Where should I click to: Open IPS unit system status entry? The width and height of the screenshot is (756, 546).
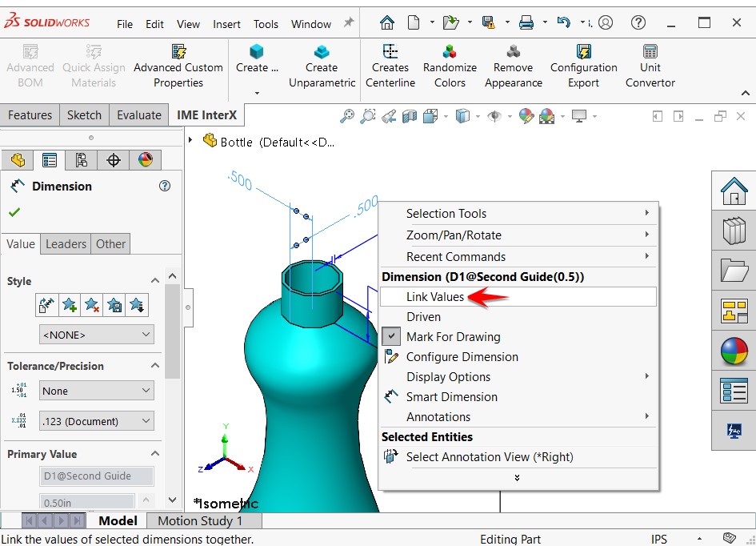pos(658,539)
